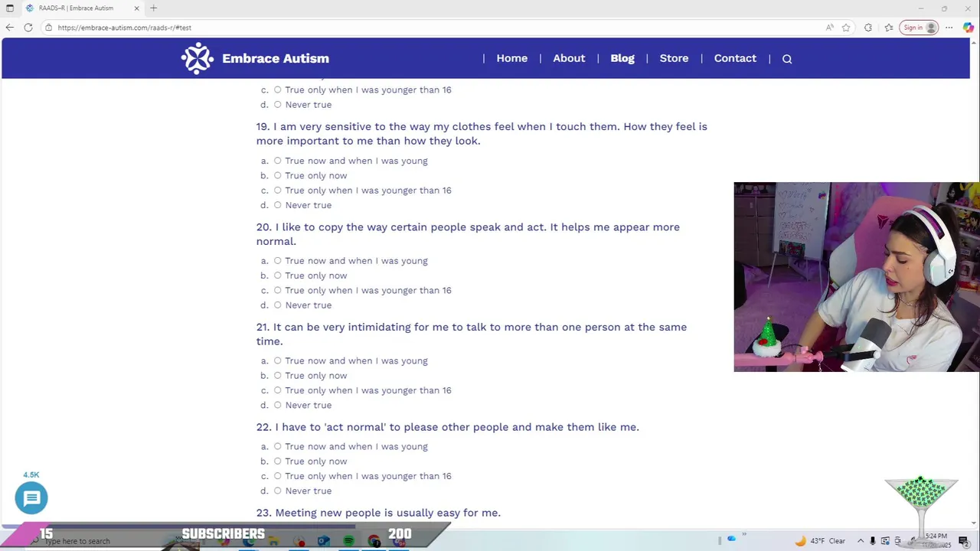Open the About menu item
This screenshot has width=980, height=551.
pos(569,58)
